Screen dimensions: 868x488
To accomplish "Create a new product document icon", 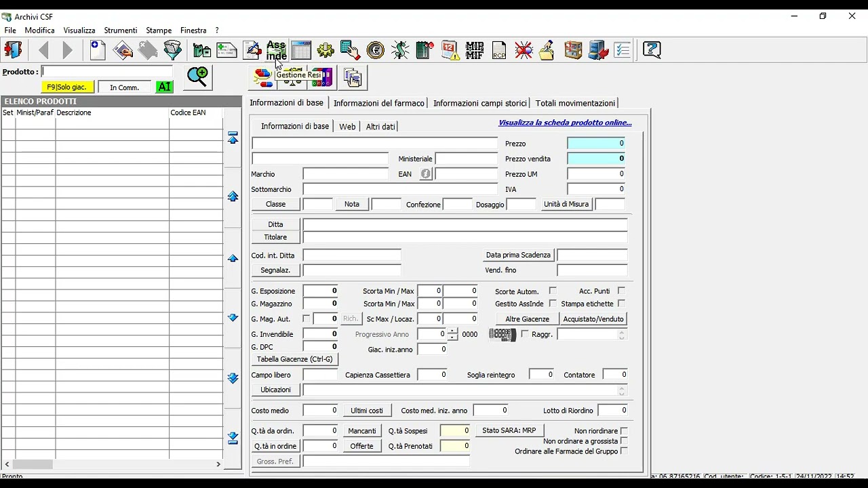I will coord(98,50).
